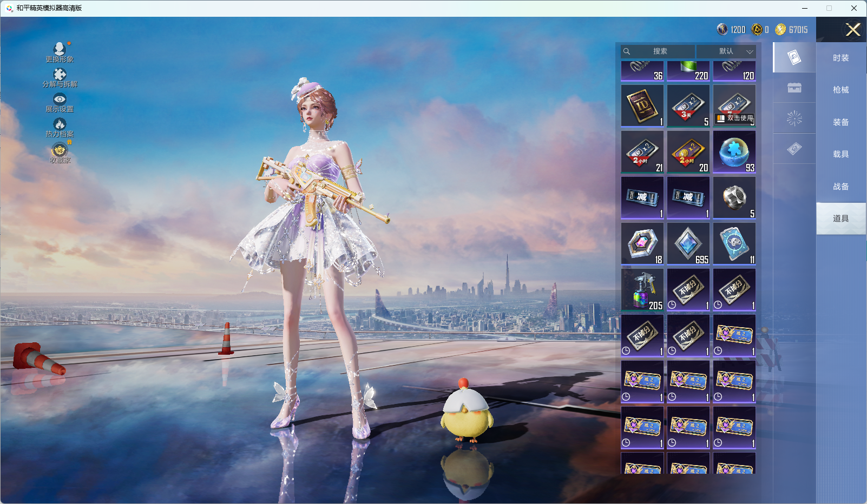Select the gold 2小时 card count 20
This screenshot has height=504, width=867.
(688, 152)
